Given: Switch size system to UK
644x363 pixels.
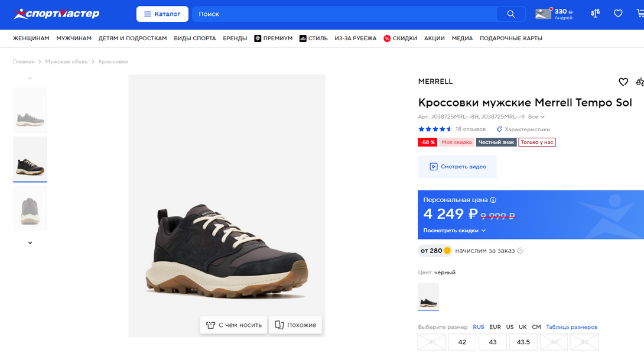Looking at the screenshot, I should [522, 328].
